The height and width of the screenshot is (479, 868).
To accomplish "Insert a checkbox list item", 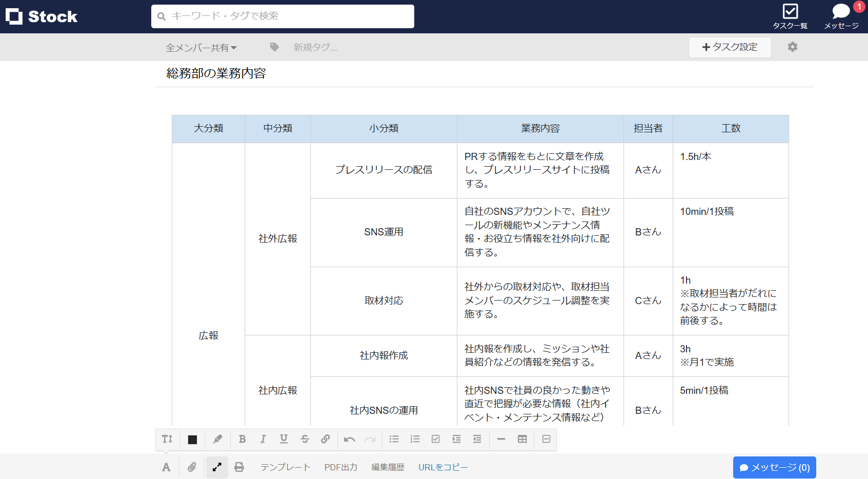I will pyautogui.click(x=436, y=439).
